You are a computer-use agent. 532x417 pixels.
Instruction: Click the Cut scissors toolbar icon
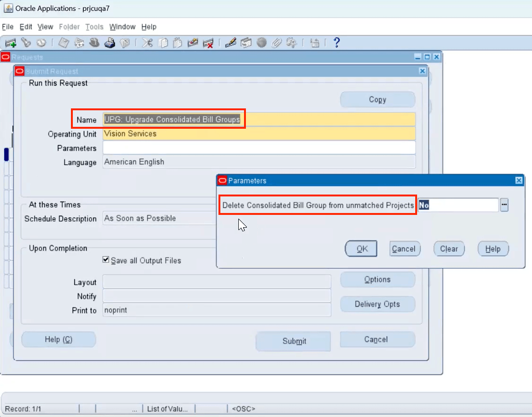coord(147,43)
